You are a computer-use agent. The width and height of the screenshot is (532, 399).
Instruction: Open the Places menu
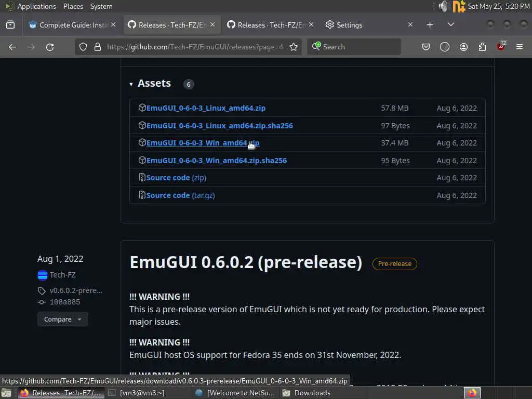pos(73,6)
